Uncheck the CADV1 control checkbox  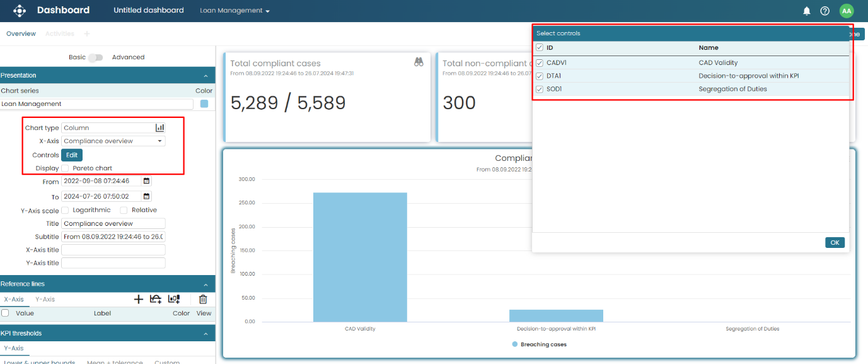pyautogui.click(x=540, y=63)
